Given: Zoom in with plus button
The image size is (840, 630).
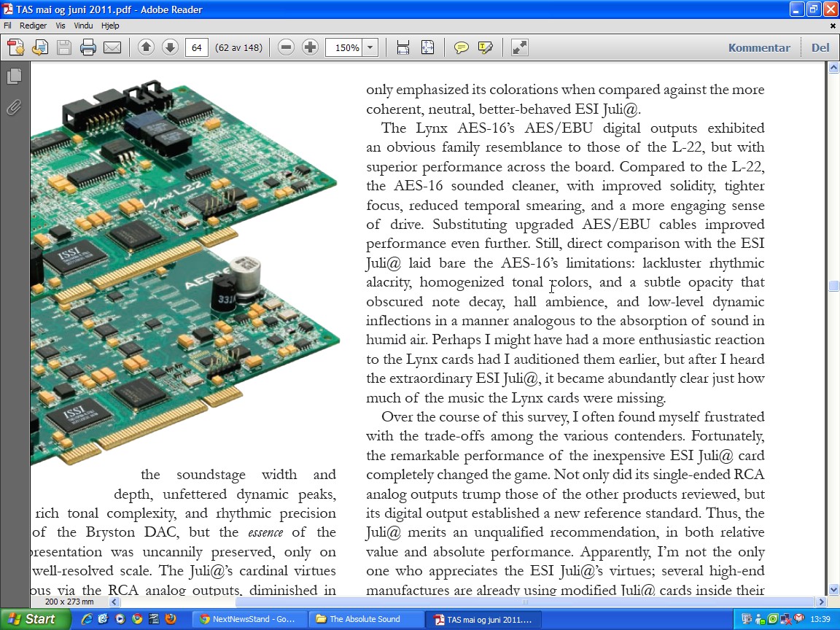Looking at the screenshot, I should 310,47.
